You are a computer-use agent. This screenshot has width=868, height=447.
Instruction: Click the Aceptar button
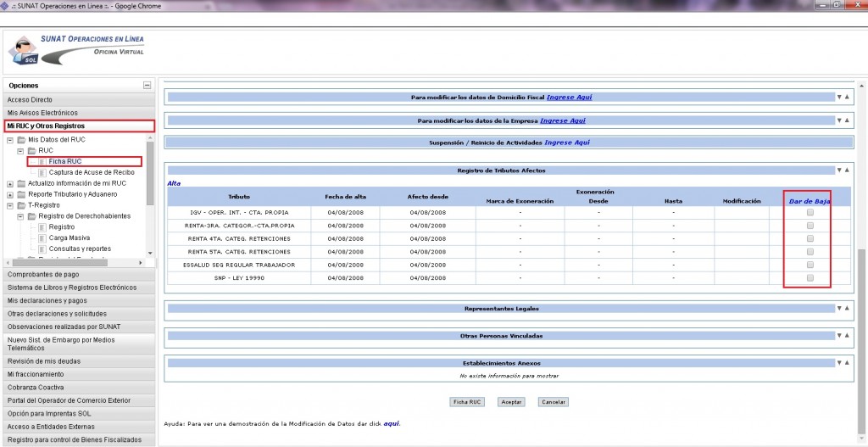coord(511,402)
